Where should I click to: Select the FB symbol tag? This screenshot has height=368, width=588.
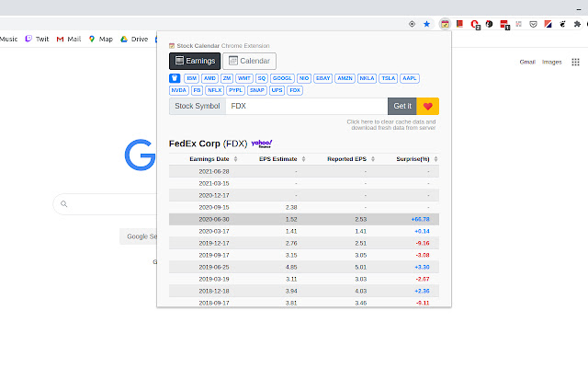tap(197, 90)
